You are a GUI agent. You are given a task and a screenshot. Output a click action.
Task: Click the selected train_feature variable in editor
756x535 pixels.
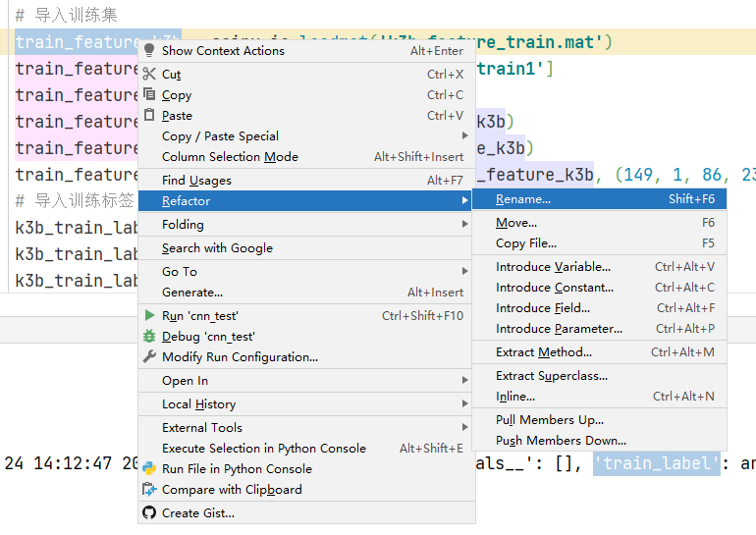(x=78, y=42)
